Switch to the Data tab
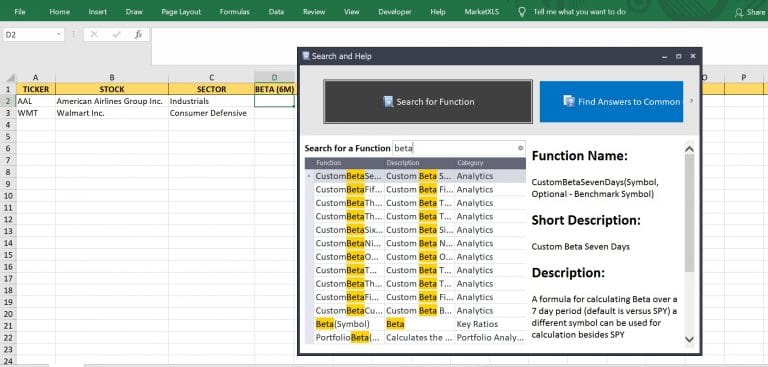 pos(276,12)
